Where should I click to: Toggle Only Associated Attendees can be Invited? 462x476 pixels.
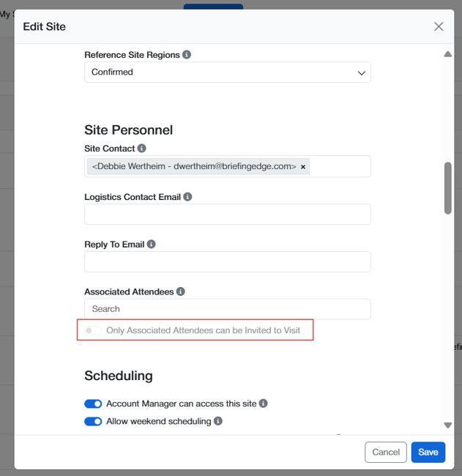click(93, 330)
